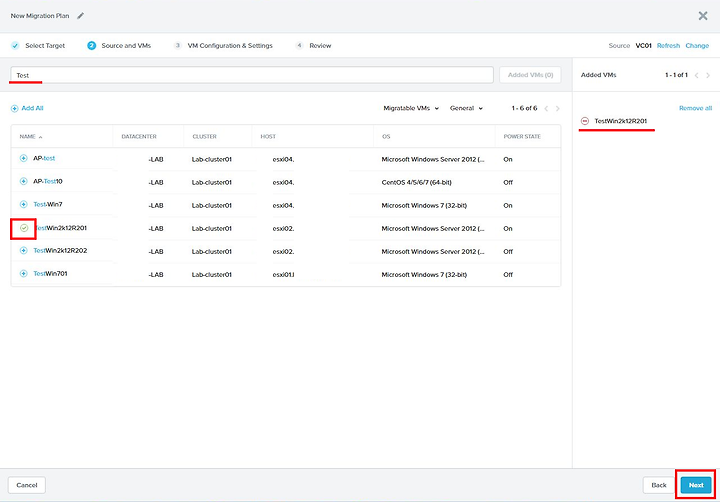The width and height of the screenshot is (720, 502).
Task: Go to the next page of the VM list
Action: click(557, 108)
